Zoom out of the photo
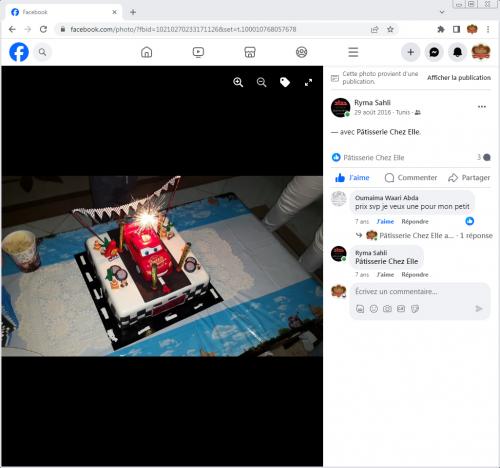 [x=262, y=82]
